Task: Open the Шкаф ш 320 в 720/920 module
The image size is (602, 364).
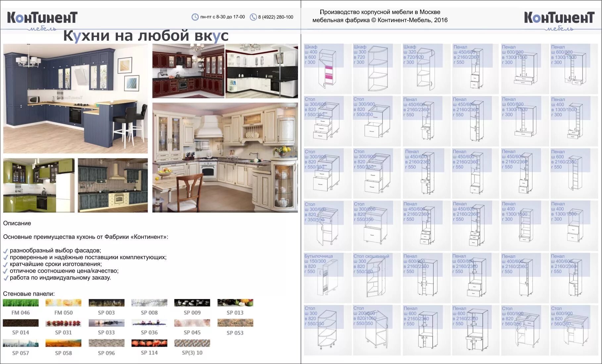Action: [x=426, y=69]
